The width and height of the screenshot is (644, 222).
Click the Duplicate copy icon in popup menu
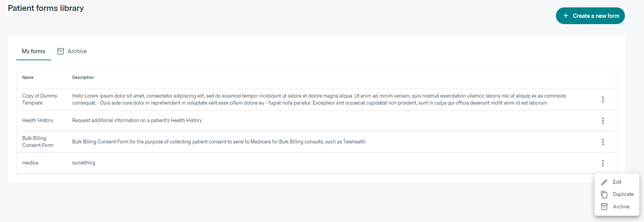604,194
